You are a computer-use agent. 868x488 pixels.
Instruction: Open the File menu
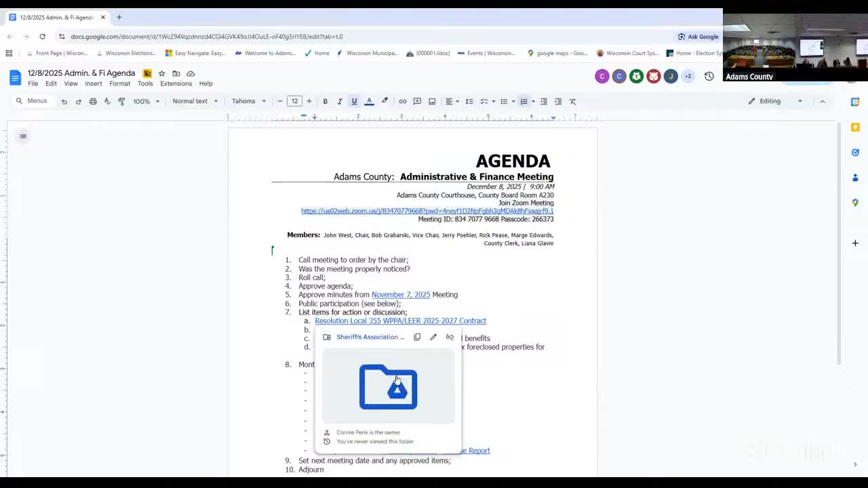point(33,84)
